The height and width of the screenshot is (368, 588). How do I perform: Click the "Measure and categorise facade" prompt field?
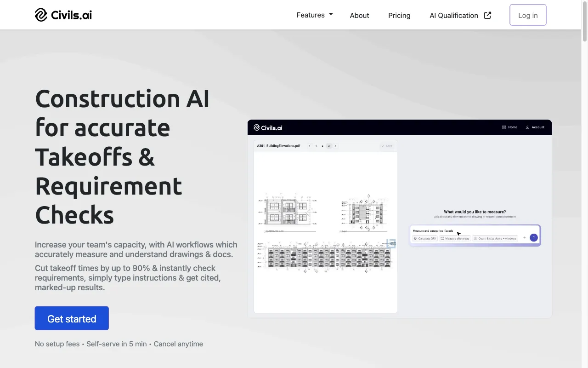pyautogui.click(x=475, y=231)
